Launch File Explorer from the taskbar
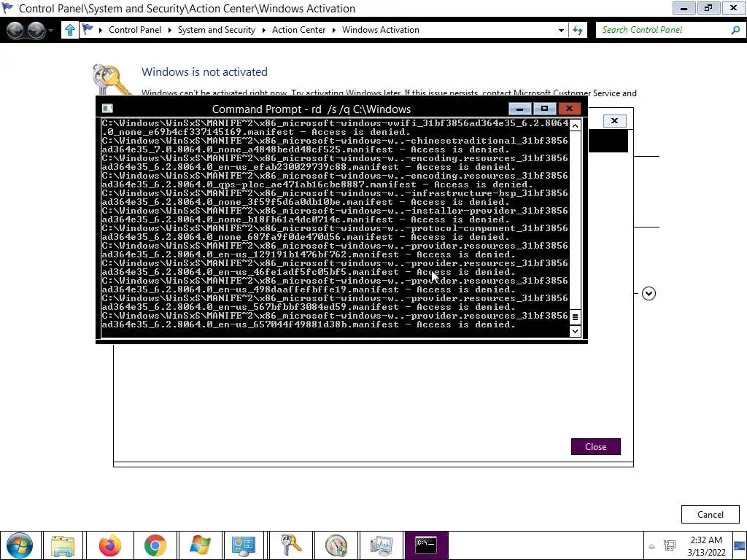Image resolution: width=747 pixels, height=560 pixels. point(63,545)
